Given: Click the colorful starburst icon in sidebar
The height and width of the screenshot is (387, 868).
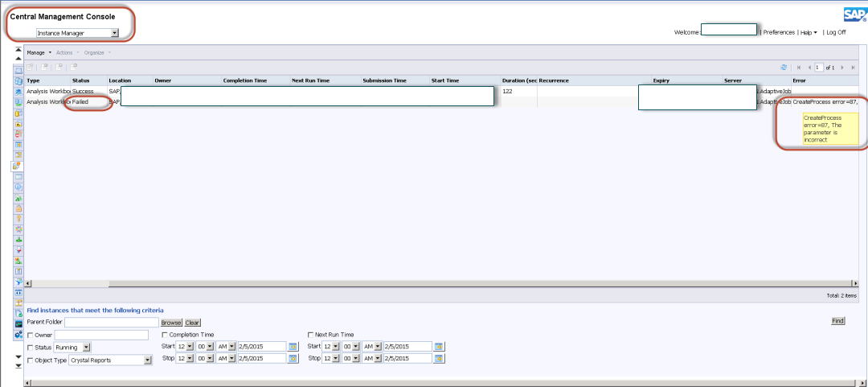Looking at the screenshot, I should point(18,229).
